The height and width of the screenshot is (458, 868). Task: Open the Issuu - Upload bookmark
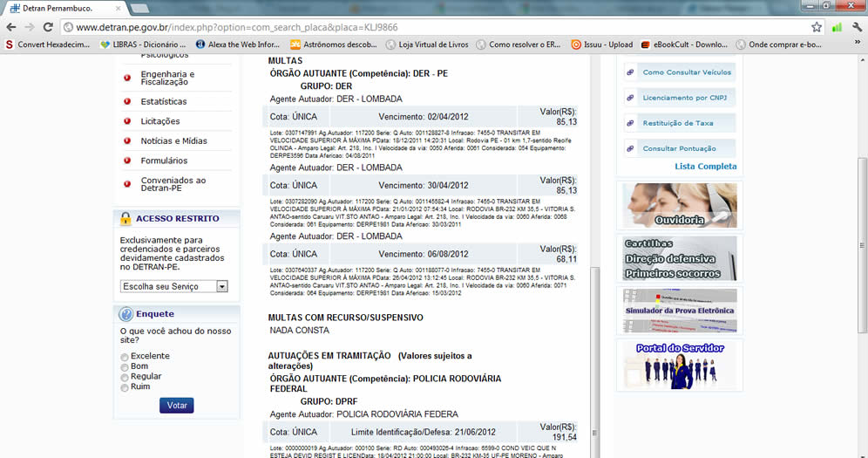(x=601, y=44)
